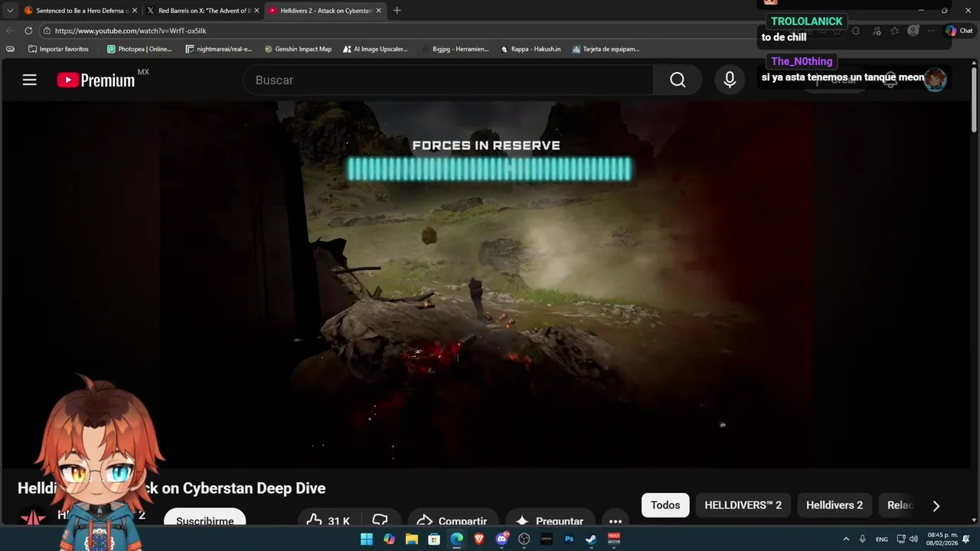Click the magnifier search button

coord(678,80)
